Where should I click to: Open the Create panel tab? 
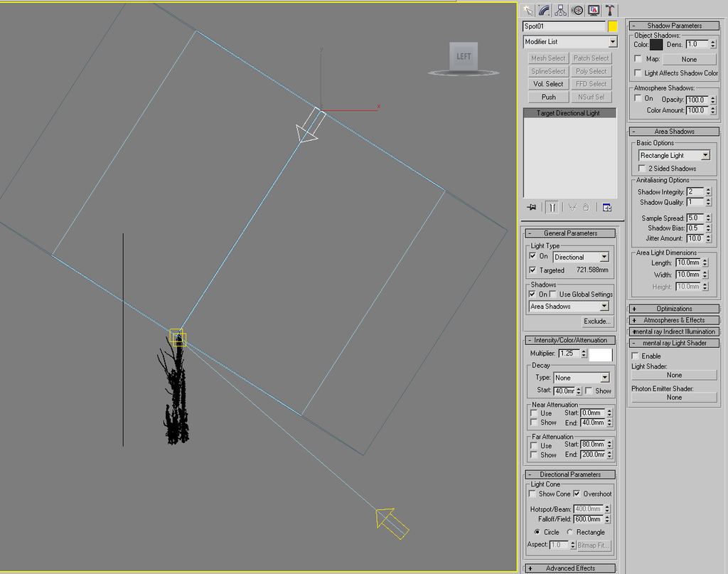point(528,10)
